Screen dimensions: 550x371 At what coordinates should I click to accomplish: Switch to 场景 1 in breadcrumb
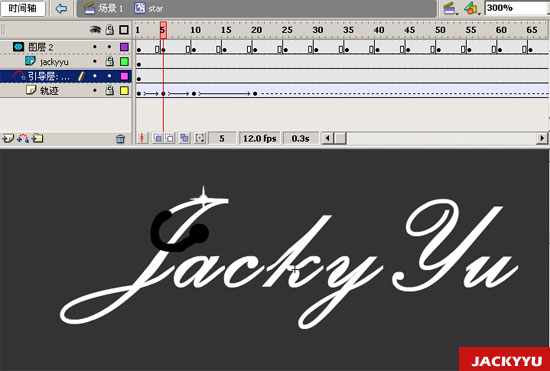(x=104, y=8)
